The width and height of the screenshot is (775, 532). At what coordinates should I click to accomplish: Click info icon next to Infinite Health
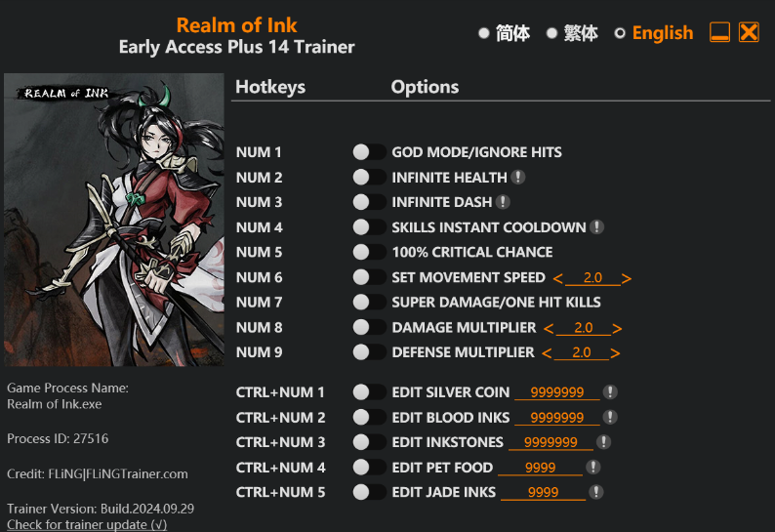tap(518, 178)
